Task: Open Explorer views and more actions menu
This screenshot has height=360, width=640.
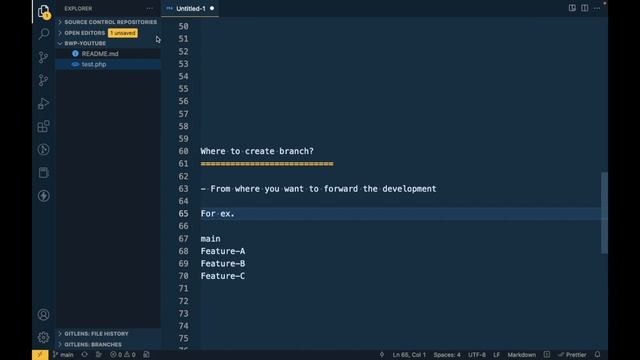Action: 150,9
